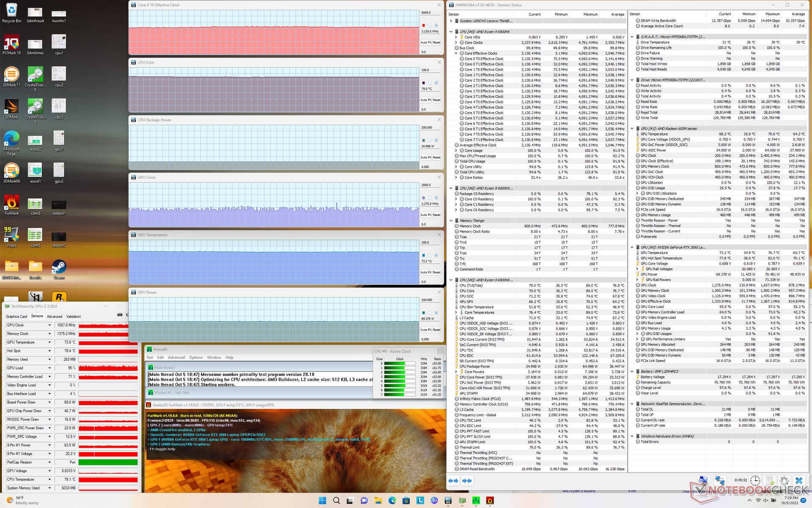This screenshot has height=508, width=812.
Task: Collapse the S.M.A.R.T. Micron drive group
Action: click(x=632, y=37)
